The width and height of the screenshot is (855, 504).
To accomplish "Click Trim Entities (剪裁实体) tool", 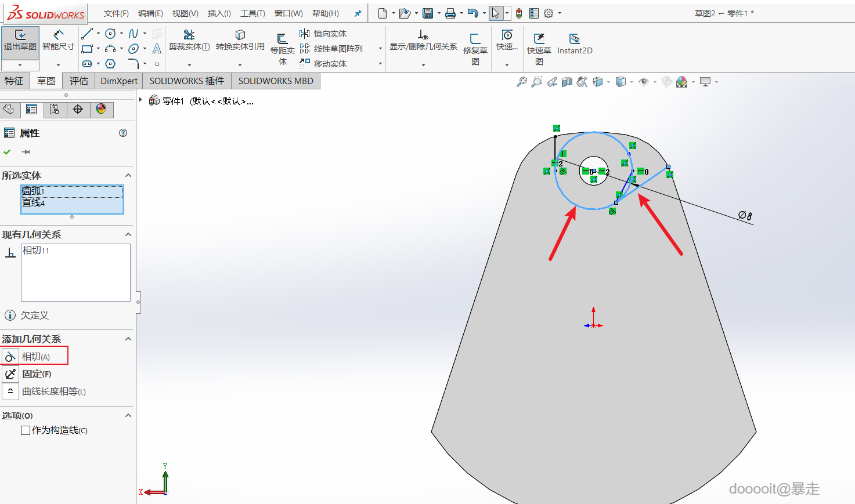I will tap(189, 40).
